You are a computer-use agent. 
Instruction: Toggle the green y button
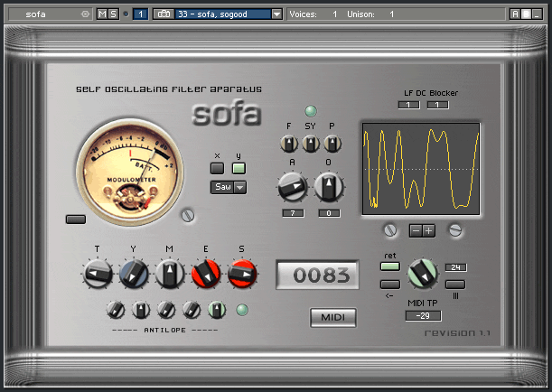point(239,168)
